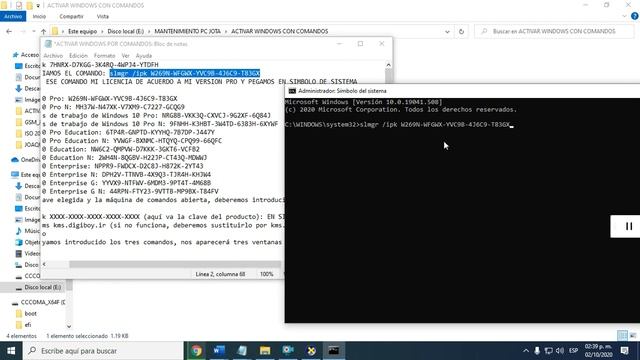Click the highlighted slmgr /ipk command text
Screen dimensions: 640x360
184,73
